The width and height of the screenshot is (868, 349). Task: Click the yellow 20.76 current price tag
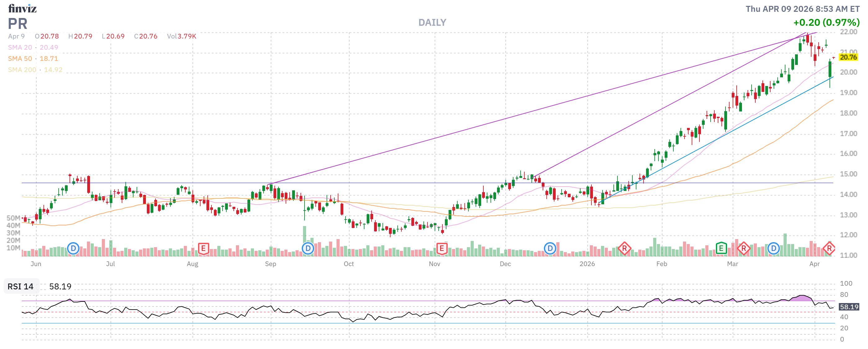click(848, 57)
